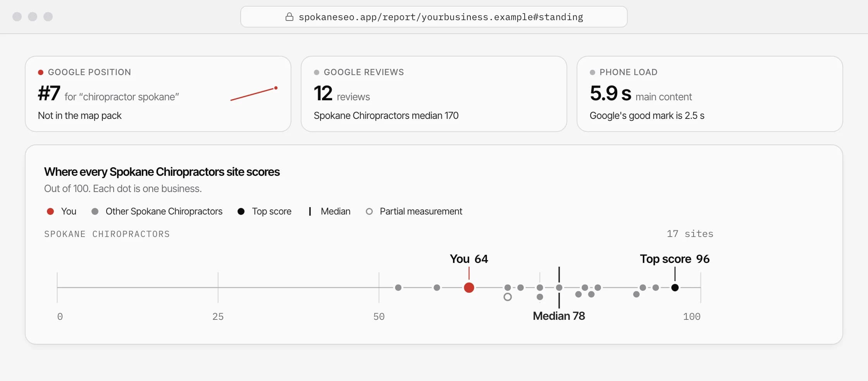Click the chart heading 'Where every Spokane Chiropractors site scores'
The width and height of the screenshot is (868, 381).
coord(162,172)
